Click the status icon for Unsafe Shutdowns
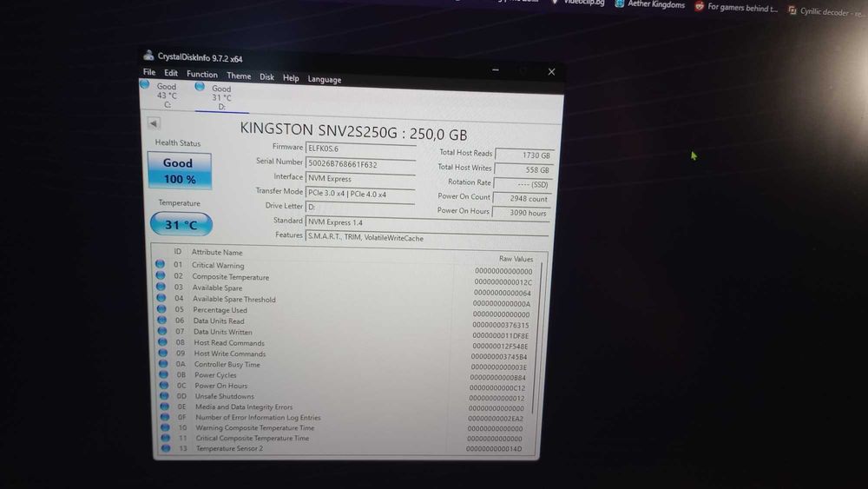The image size is (868, 489). [x=164, y=396]
